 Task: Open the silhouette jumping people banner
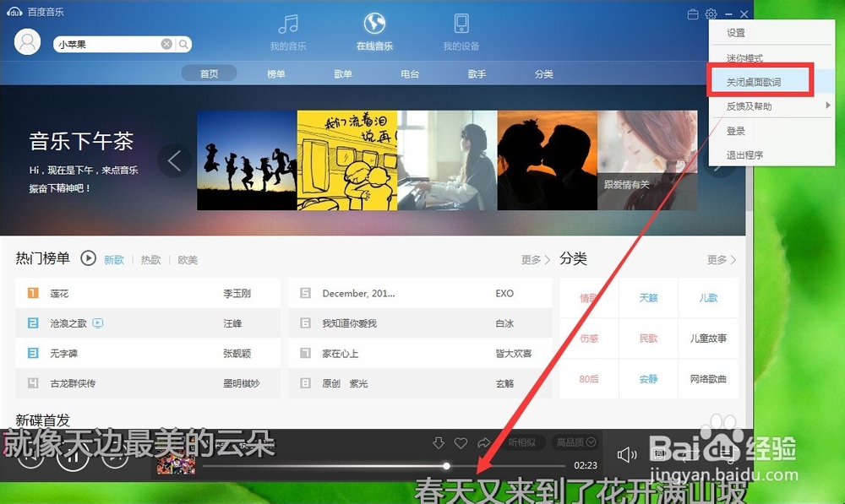pyautogui.click(x=247, y=160)
